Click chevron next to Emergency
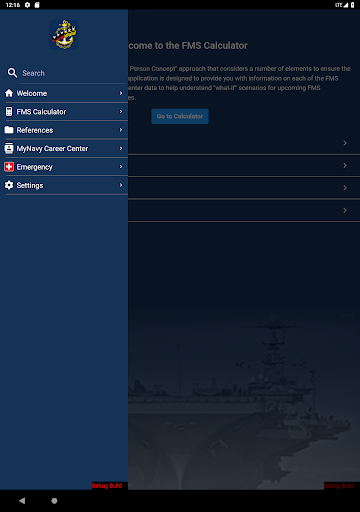 [x=121, y=166]
